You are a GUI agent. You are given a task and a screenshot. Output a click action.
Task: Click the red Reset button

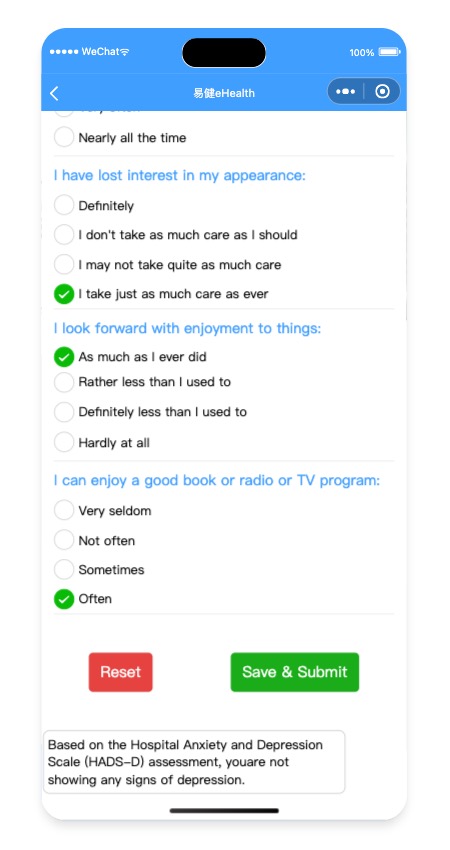click(120, 672)
